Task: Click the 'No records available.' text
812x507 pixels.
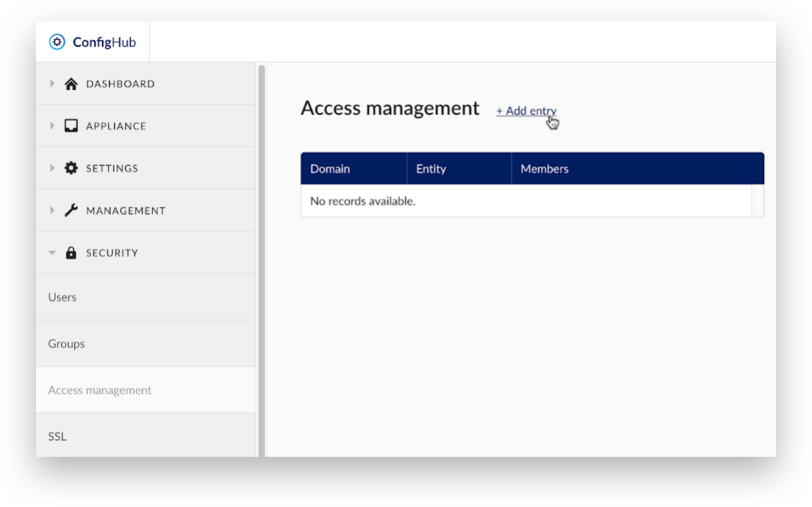Action: [362, 201]
